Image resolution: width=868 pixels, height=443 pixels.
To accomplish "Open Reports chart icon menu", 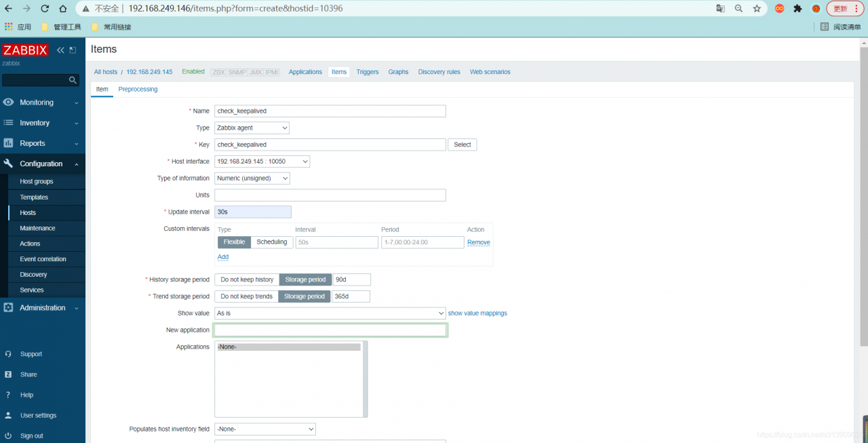I will [8, 143].
